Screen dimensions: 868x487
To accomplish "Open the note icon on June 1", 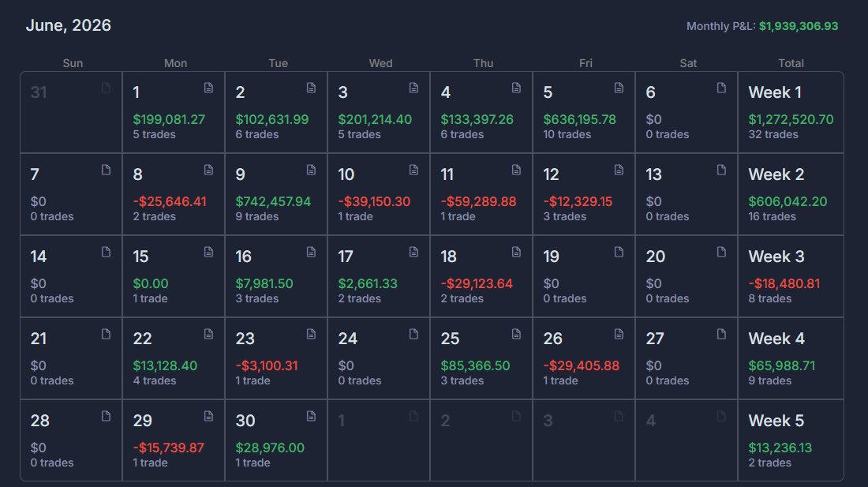I will pyautogui.click(x=208, y=88).
